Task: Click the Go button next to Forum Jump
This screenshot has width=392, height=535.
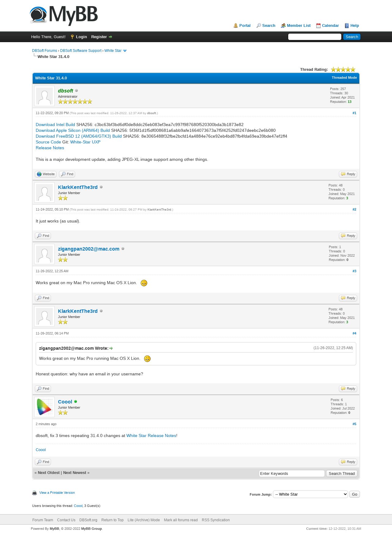Action: (x=354, y=494)
